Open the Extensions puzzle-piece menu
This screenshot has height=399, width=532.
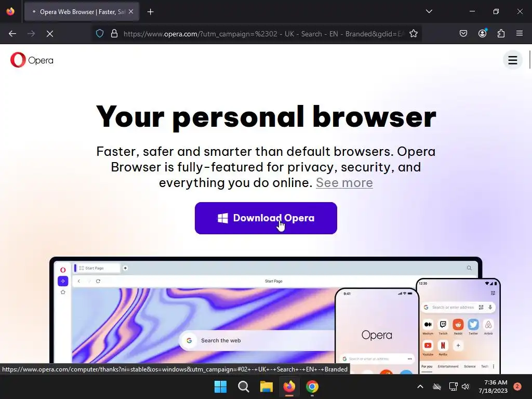point(501,34)
